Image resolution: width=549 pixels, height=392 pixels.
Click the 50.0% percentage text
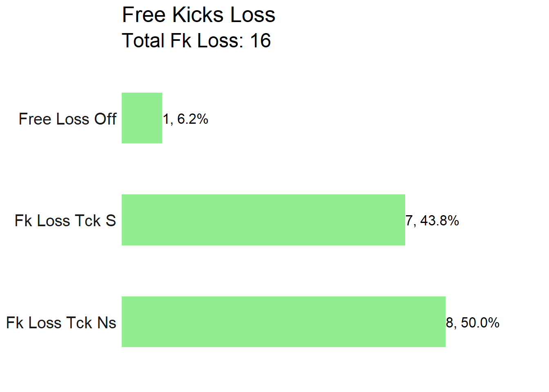coord(480,323)
